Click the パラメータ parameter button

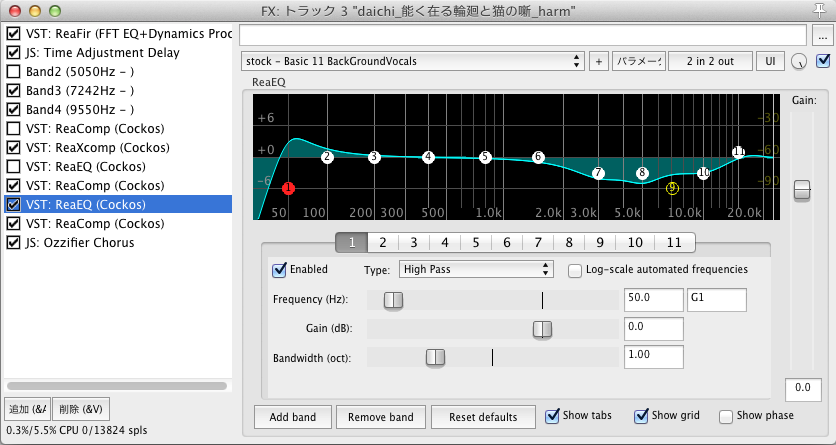[639, 61]
